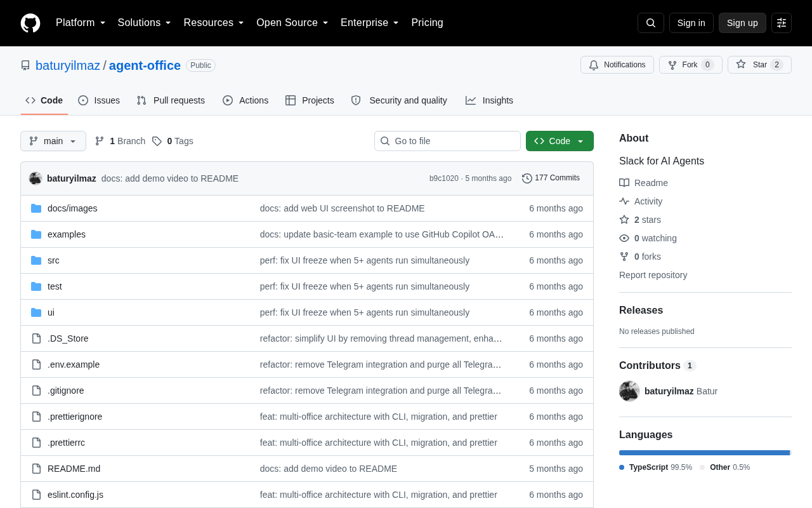Open the Pricing page link
Image resolution: width=812 pixels, height=508 pixels.
coord(427,23)
